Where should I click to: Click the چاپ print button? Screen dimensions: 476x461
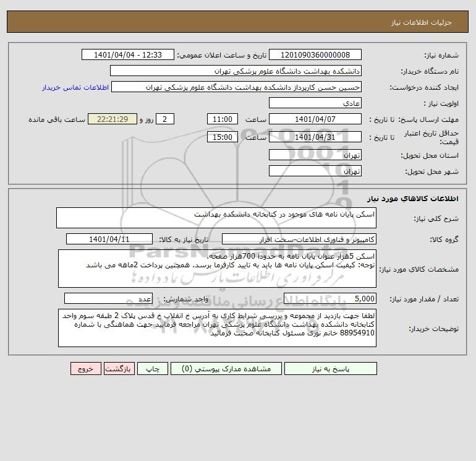click(153, 369)
